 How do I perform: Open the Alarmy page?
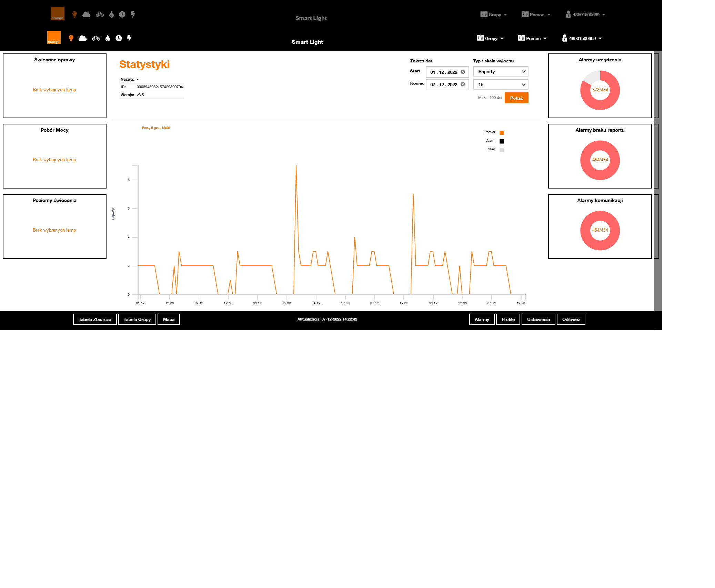(x=482, y=319)
